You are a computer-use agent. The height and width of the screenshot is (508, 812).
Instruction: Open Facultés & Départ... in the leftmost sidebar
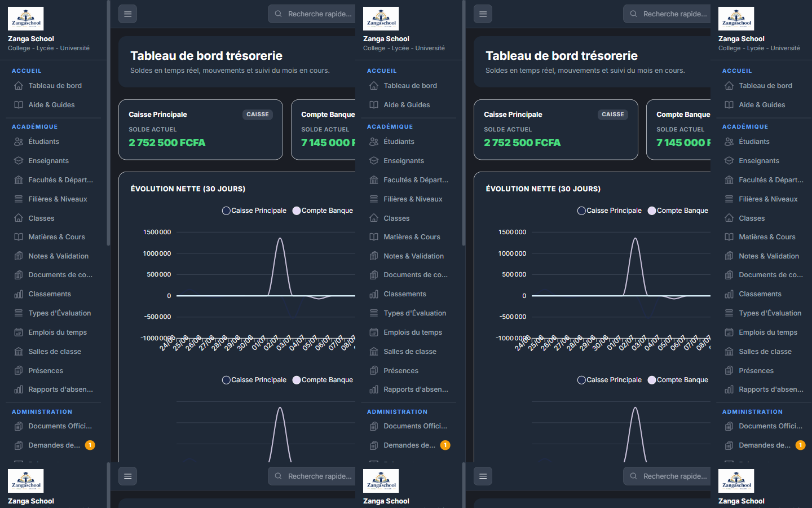click(x=54, y=180)
